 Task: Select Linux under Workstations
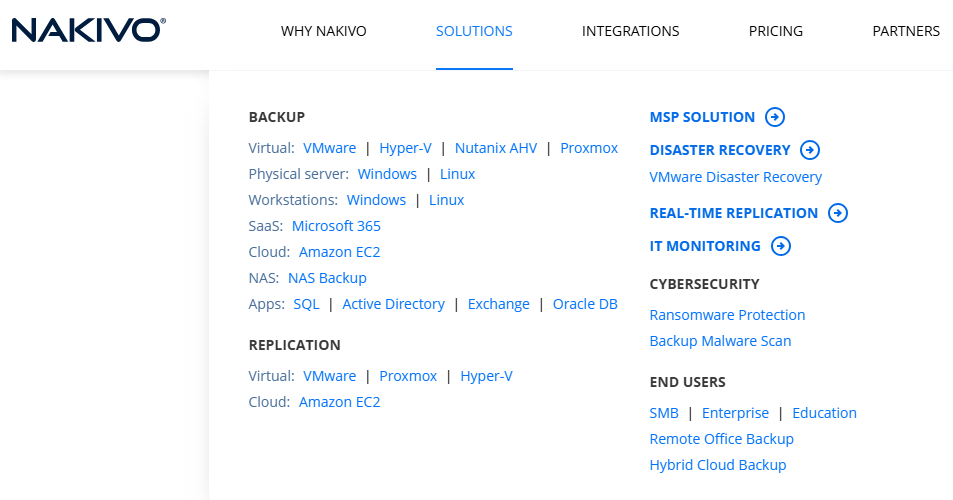tap(447, 200)
